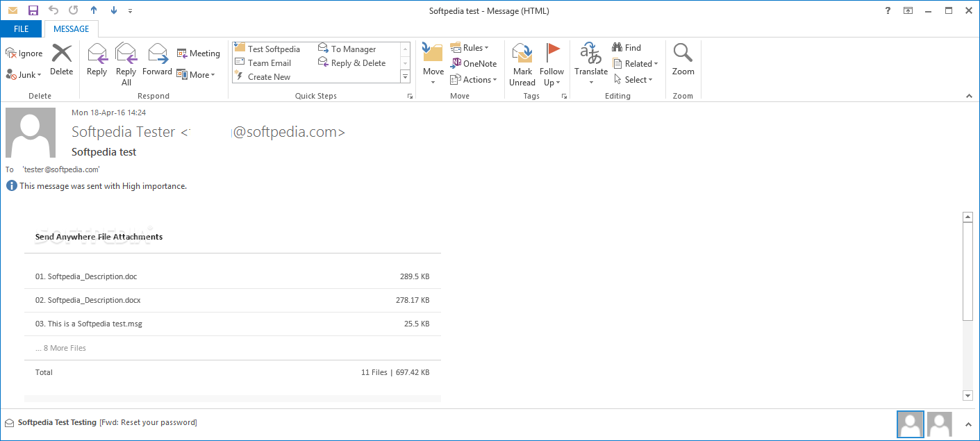Image resolution: width=980 pixels, height=441 pixels.
Task: Click the sender address Softpedia Tester
Action: point(208,132)
